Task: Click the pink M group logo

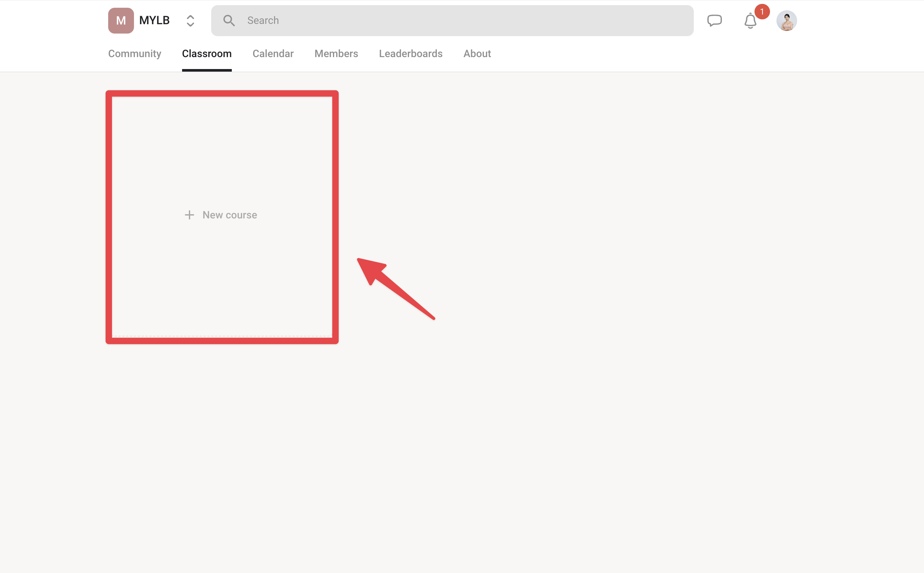Action: coord(121,20)
